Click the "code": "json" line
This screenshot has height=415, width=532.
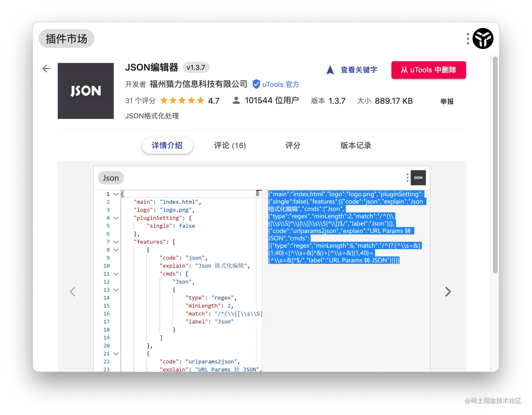183,258
